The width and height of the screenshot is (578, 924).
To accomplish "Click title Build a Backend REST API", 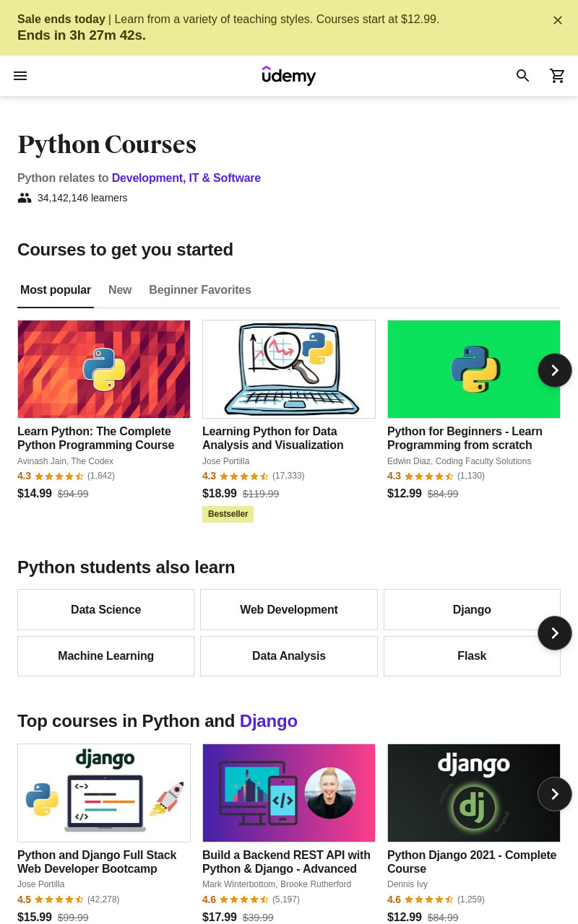I will coord(286,862).
